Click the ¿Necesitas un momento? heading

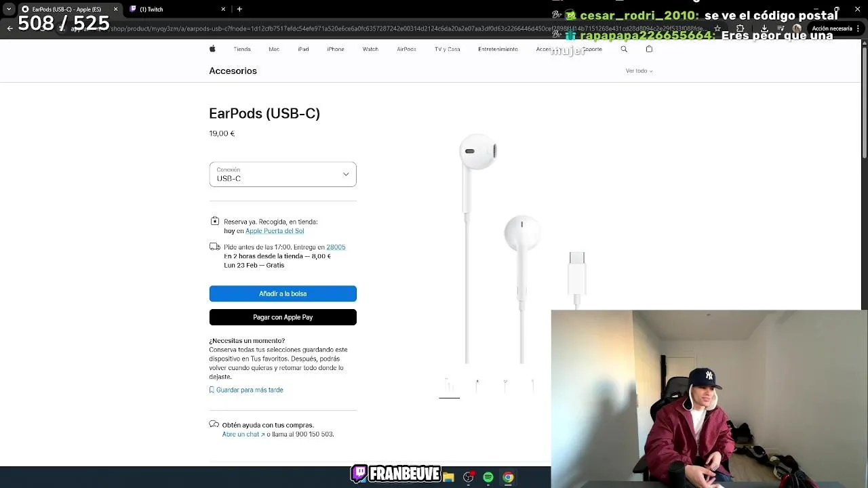coord(247,341)
